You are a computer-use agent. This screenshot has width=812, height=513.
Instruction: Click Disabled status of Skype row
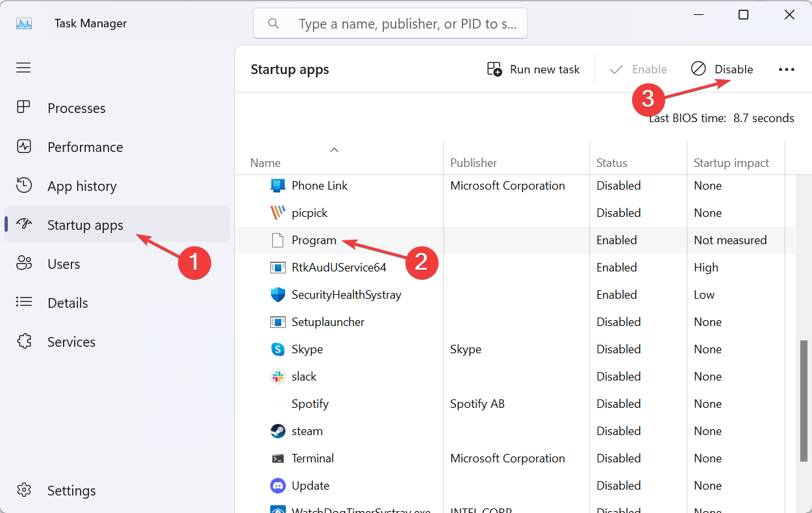[x=618, y=349]
